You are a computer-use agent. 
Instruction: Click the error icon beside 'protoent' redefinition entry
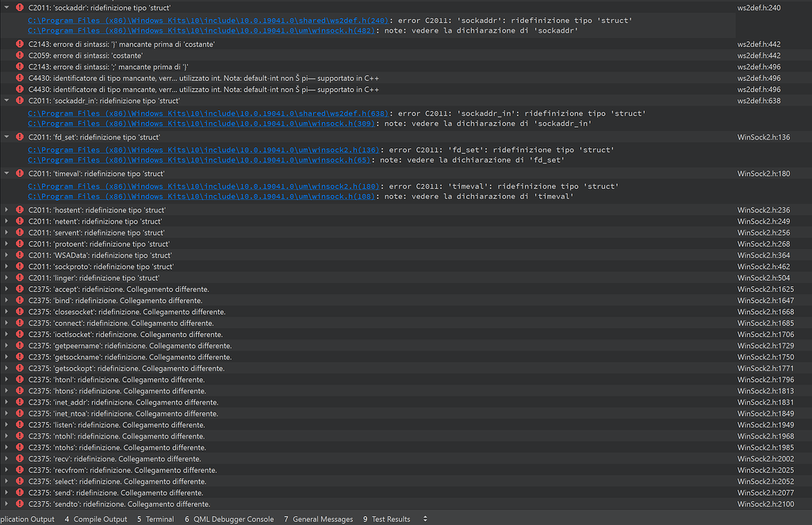coord(19,243)
